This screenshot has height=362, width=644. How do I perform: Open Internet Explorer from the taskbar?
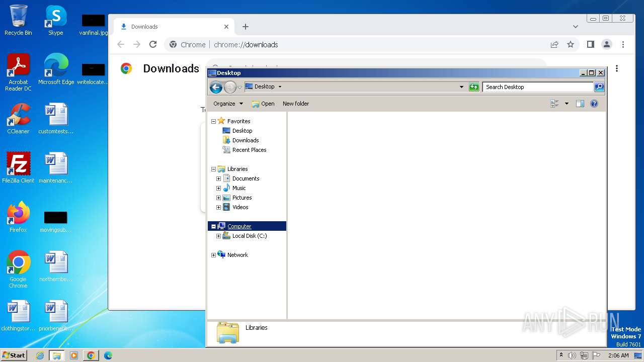click(x=40, y=355)
